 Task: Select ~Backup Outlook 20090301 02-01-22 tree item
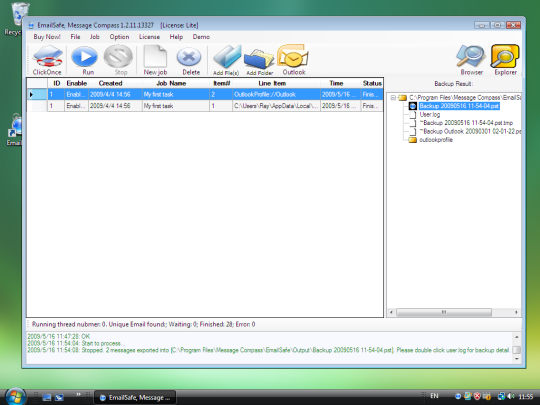coord(470,131)
